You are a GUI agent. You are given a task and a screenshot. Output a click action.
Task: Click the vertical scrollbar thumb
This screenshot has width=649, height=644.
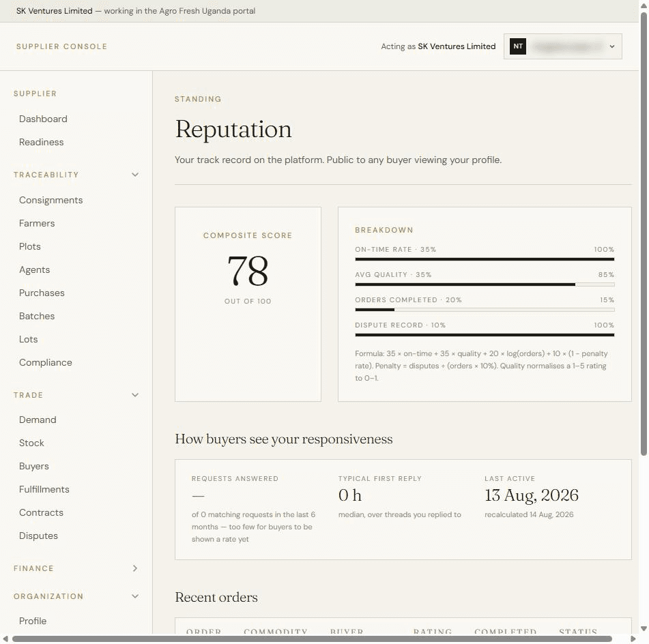tap(644, 234)
